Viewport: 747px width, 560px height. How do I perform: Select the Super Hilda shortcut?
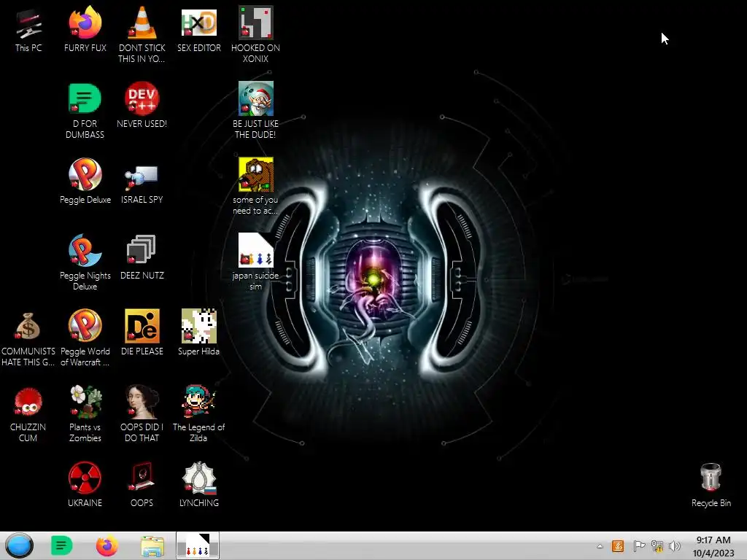pyautogui.click(x=199, y=332)
